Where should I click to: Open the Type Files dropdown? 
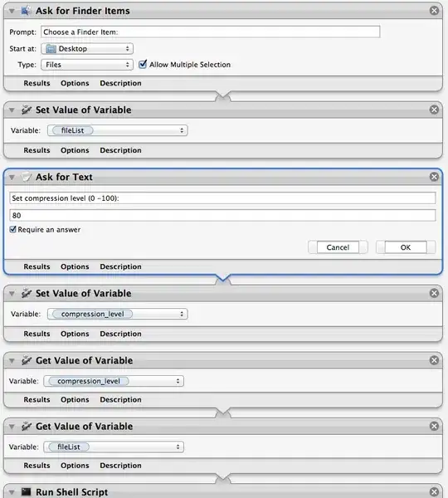tap(87, 65)
